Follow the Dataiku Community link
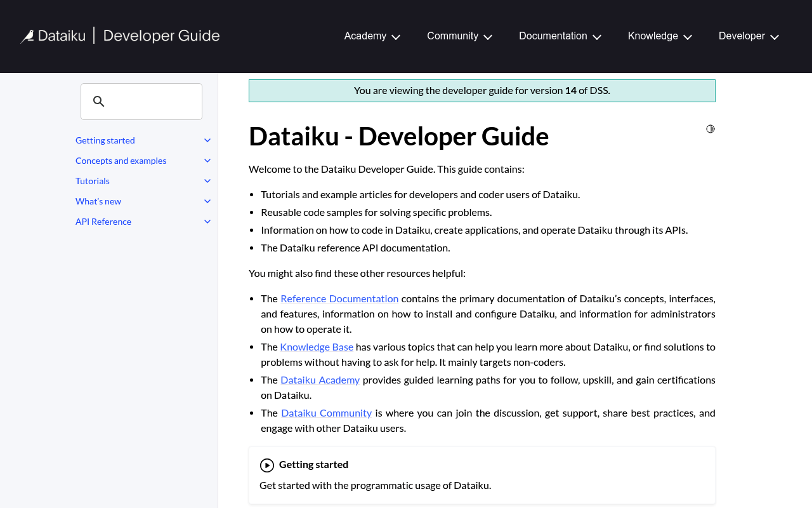 tap(327, 413)
